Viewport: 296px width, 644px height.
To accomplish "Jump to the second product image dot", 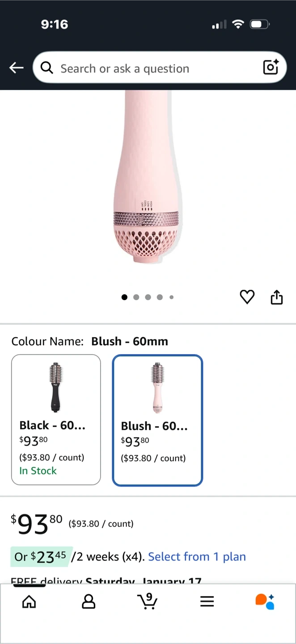I will pyautogui.click(x=136, y=297).
